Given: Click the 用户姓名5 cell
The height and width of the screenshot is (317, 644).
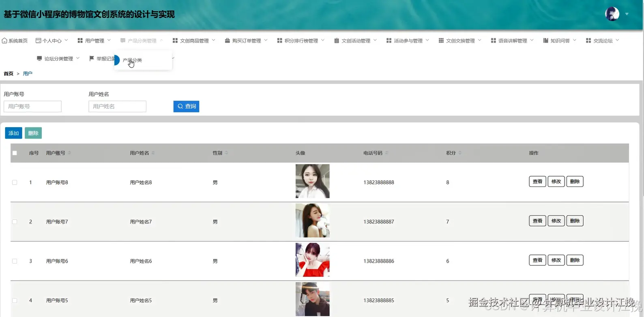Looking at the screenshot, I should 141,300.
